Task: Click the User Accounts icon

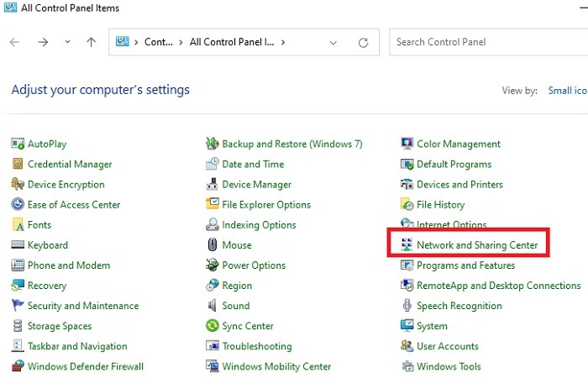Action: pos(407,346)
